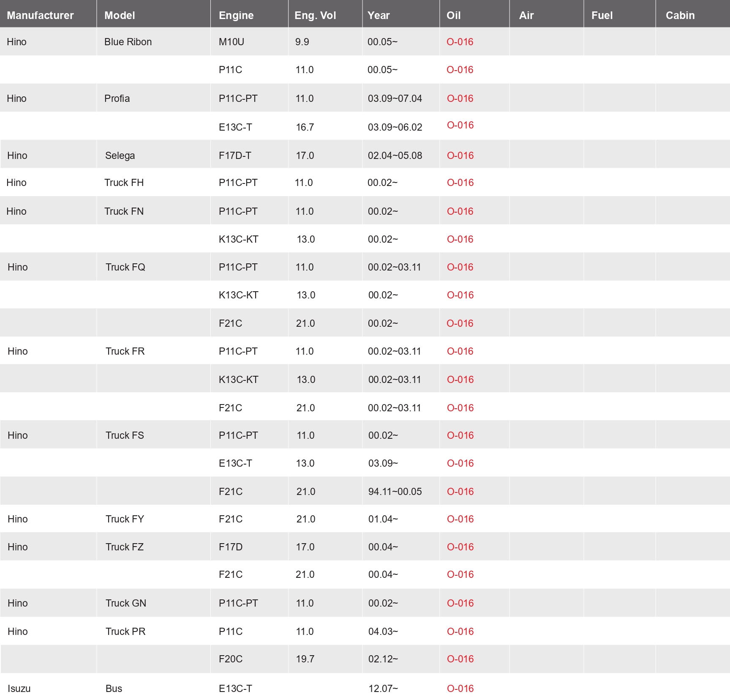Click the F17D-T engine cell
730x700 pixels.
coord(235,156)
